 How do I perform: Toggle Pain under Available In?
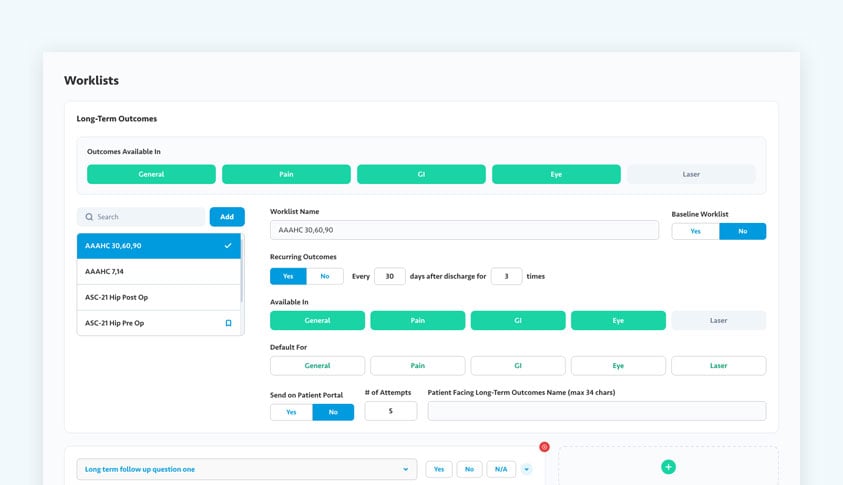418,320
